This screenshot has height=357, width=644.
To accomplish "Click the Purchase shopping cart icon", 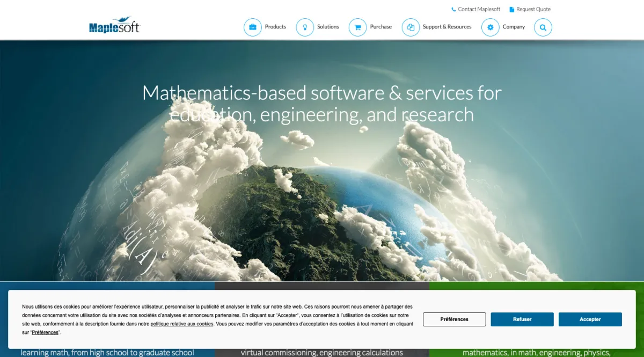I will 357,27.
